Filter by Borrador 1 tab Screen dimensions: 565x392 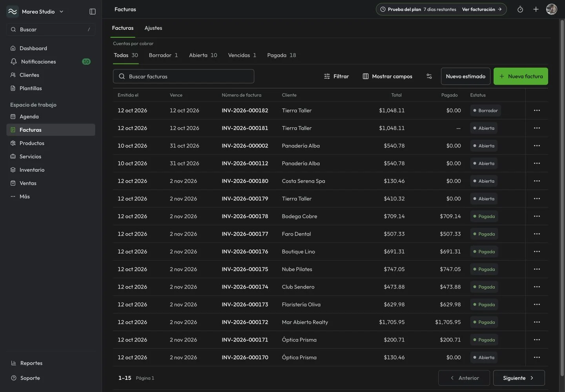point(163,55)
